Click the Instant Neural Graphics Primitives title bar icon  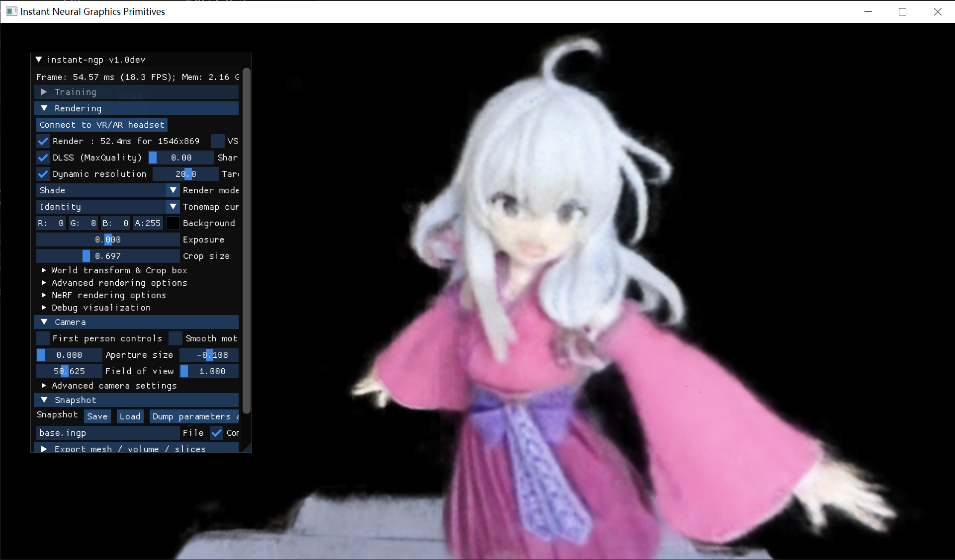click(11, 11)
